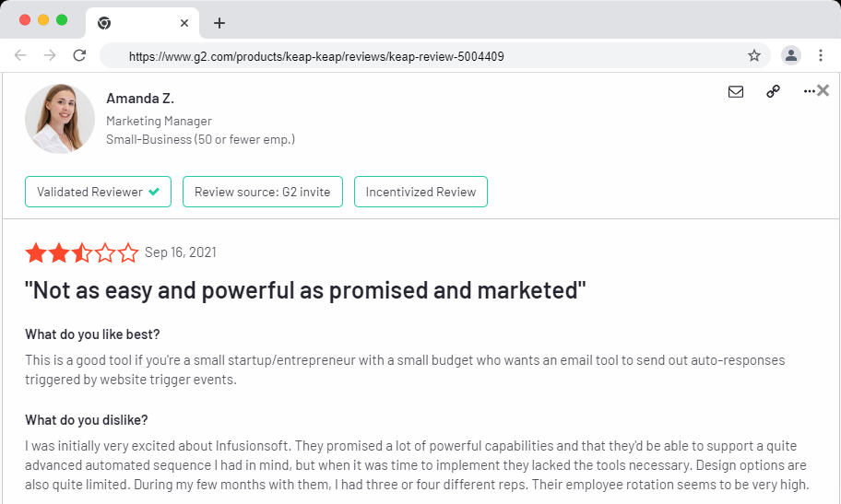The width and height of the screenshot is (841, 504).
Task: Go forward to the next page
Action: [x=50, y=55]
